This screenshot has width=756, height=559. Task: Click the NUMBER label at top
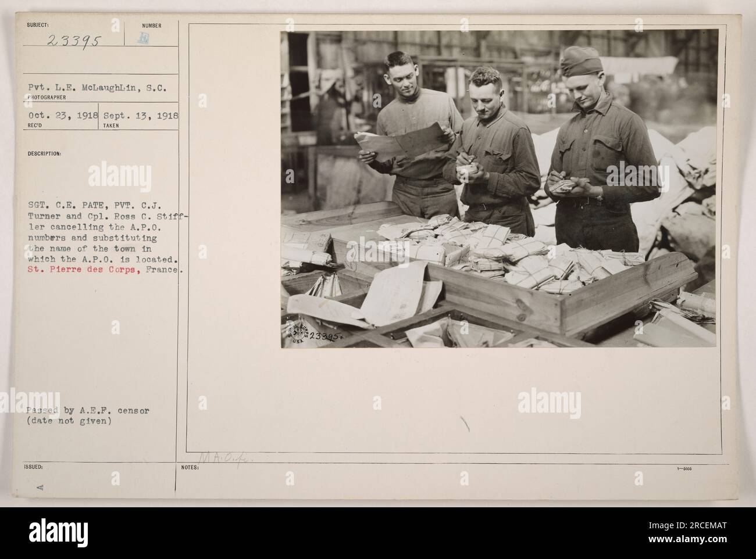(x=153, y=26)
